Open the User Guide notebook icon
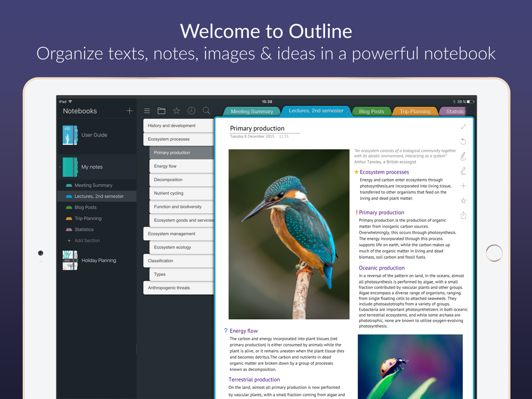The width and height of the screenshot is (532, 399). (x=70, y=135)
